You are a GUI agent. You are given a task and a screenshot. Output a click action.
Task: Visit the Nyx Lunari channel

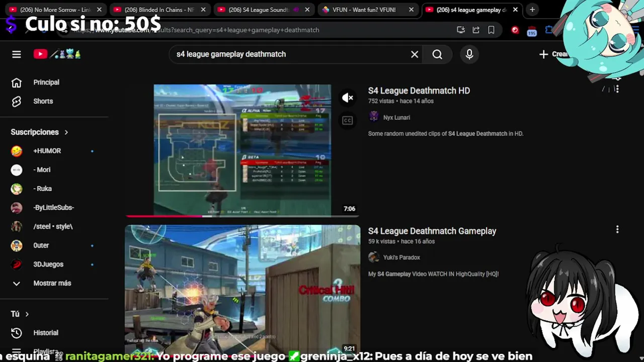(x=396, y=118)
